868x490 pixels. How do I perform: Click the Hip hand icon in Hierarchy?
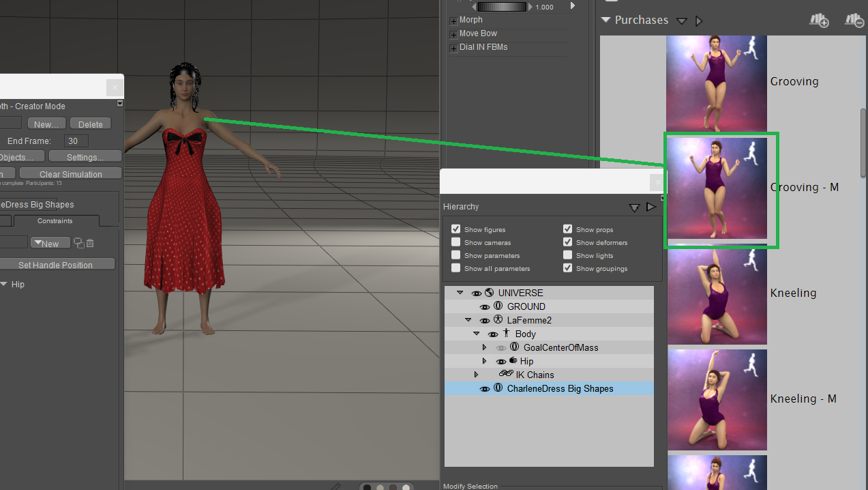tap(513, 361)
